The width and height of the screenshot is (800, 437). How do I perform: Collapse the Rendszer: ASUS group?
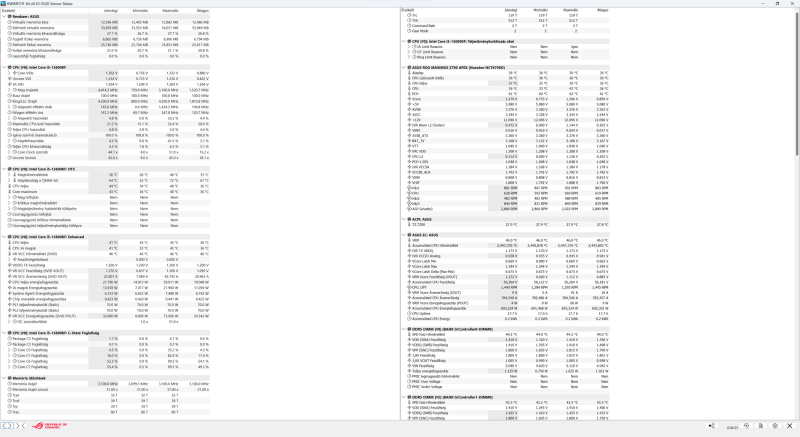tap(4, 16)
